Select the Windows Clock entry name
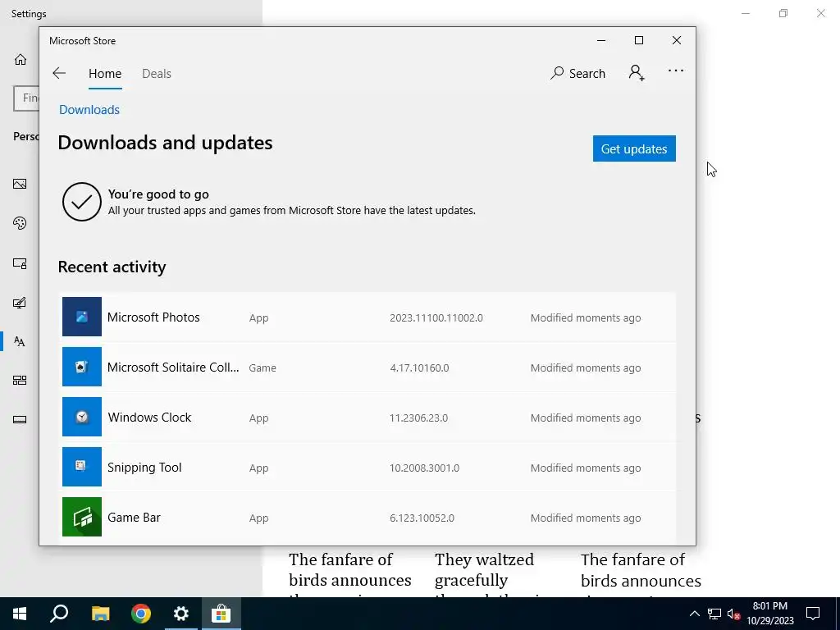The height and width of the screenshot is (630, 840). tap(149, 418)
